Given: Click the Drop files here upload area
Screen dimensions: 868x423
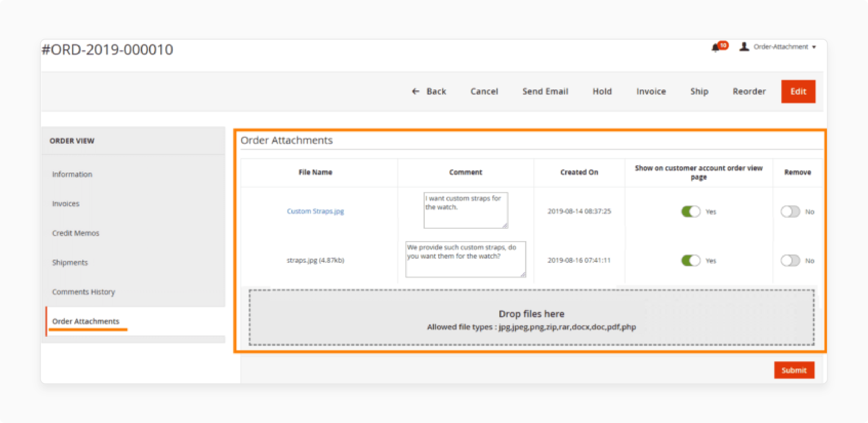Looking at the screenshot, I should coord(531,317).
